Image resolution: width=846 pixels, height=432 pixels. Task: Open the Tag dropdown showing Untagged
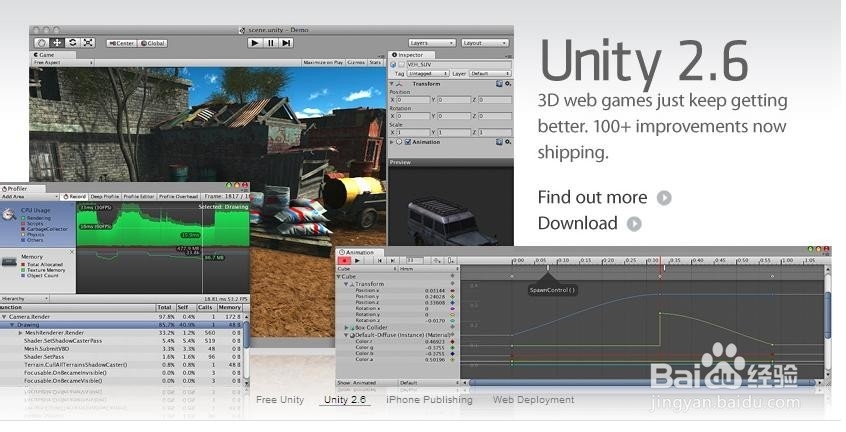click(x=427, y=73)
